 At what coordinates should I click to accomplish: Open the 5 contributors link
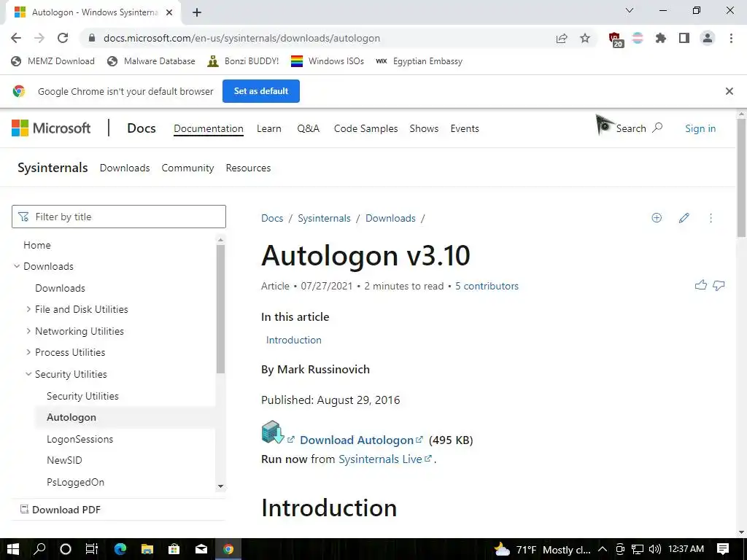tap(487, 286)
